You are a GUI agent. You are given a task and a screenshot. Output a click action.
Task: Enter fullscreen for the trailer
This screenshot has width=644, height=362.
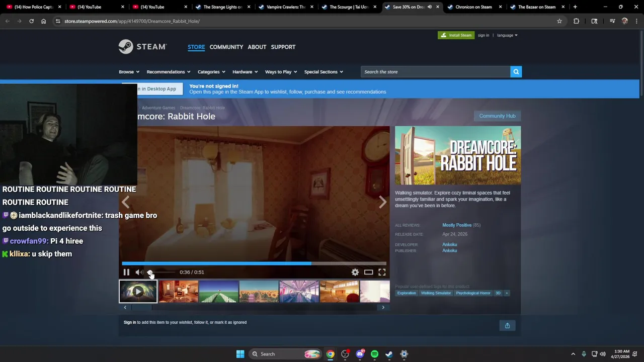[x=382, y=272]
